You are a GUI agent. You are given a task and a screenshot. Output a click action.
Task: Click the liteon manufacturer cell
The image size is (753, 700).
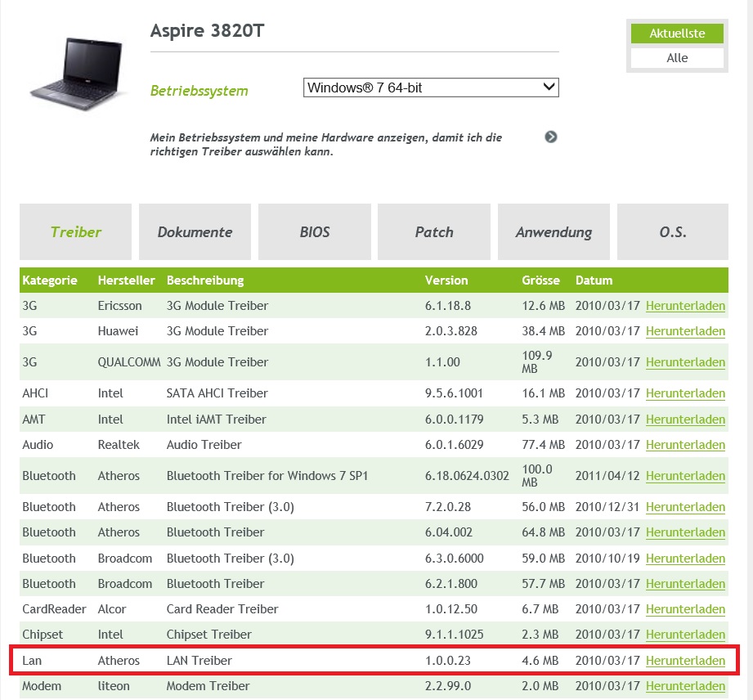(x=114, y=686)
